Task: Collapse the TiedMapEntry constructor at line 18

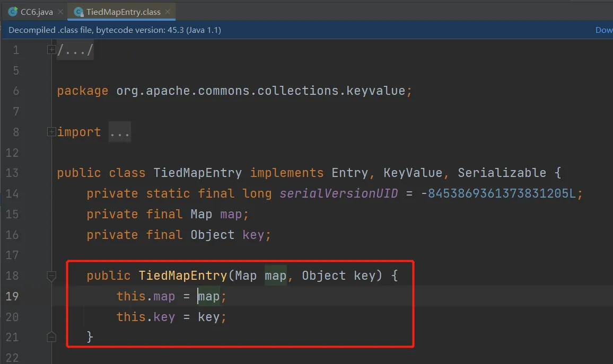Action: tap(51, 276)
